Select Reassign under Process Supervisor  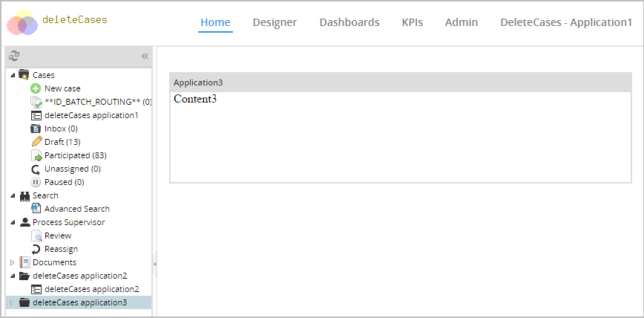[x=61, y=249]
